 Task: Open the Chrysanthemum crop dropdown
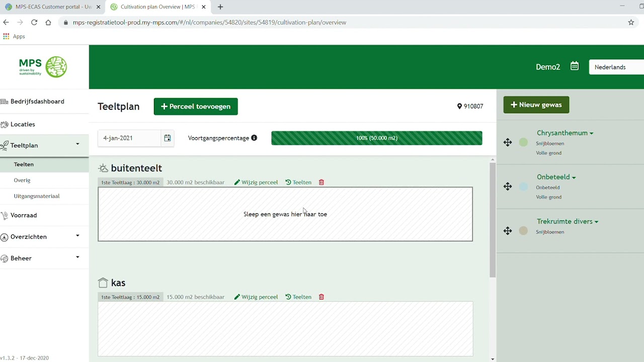[x=565, y=133]
